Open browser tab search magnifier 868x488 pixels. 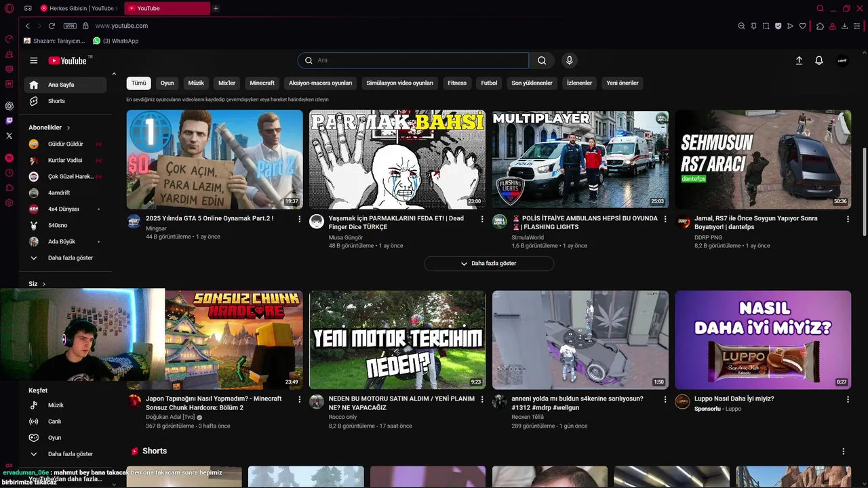[820, 8]
